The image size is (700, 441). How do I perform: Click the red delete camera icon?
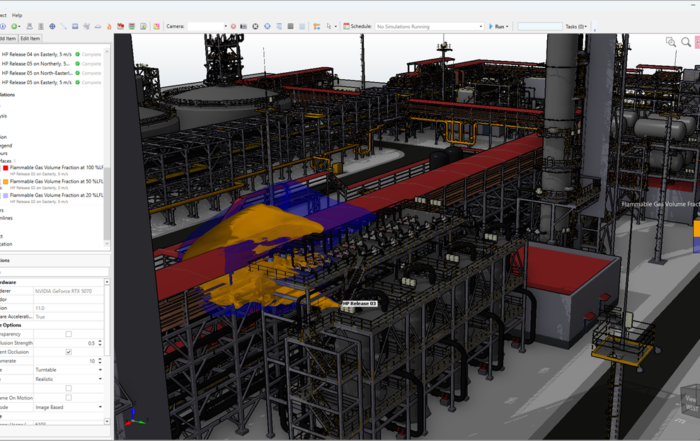233,26
